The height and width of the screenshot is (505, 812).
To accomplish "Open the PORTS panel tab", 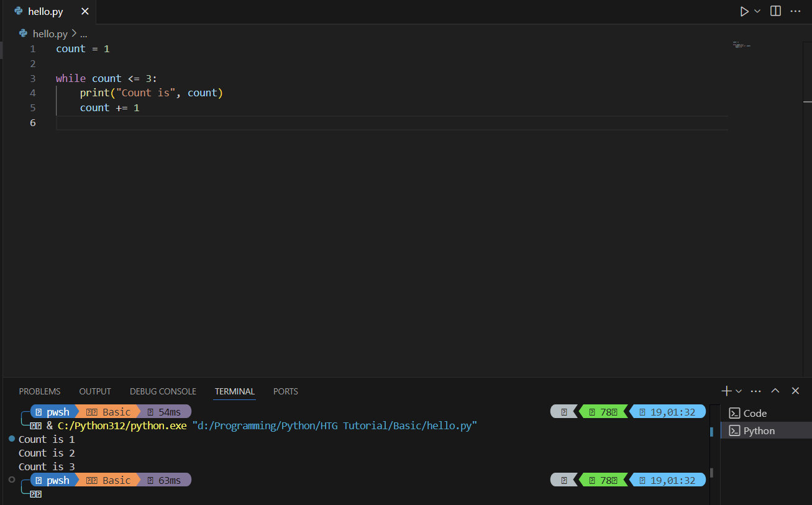I will [286, 391].
